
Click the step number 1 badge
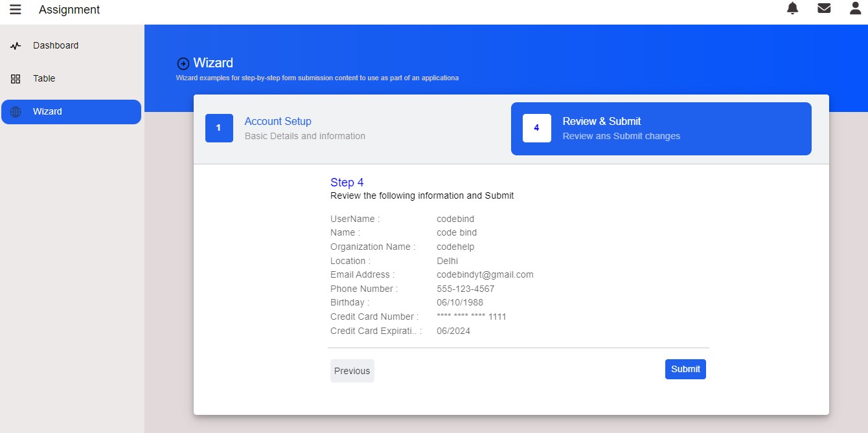219,128
